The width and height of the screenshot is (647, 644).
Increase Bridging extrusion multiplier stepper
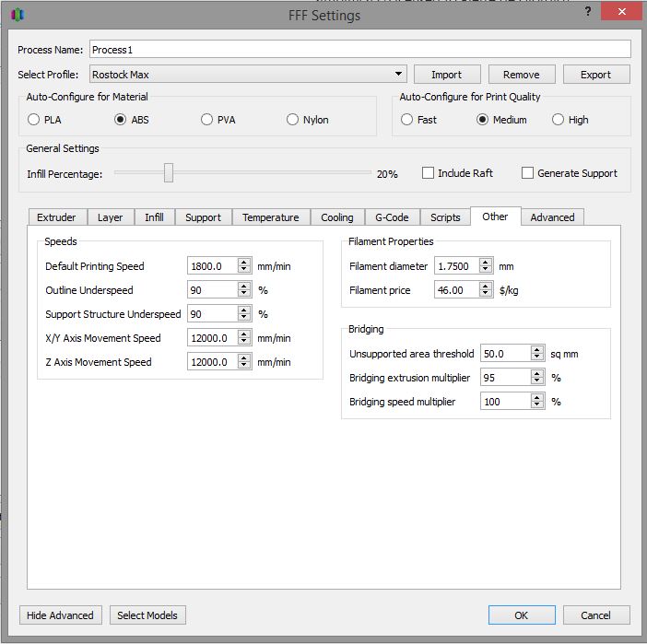538,374
